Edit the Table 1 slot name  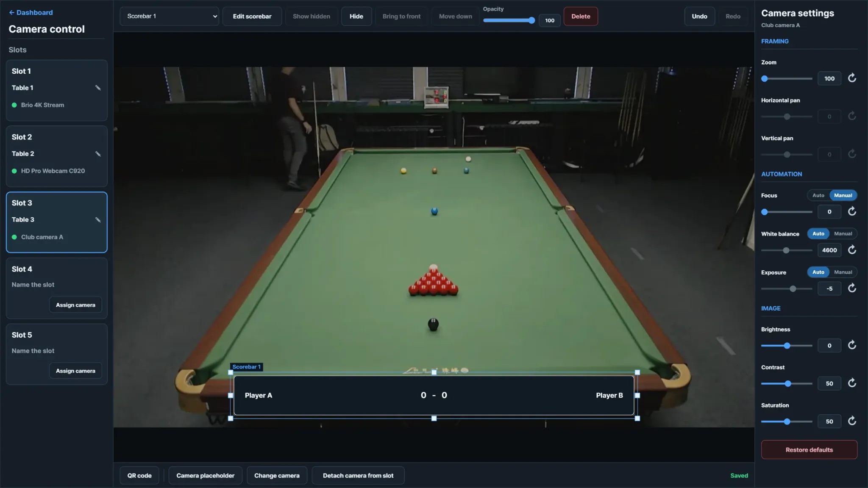(x=98, y=88)
